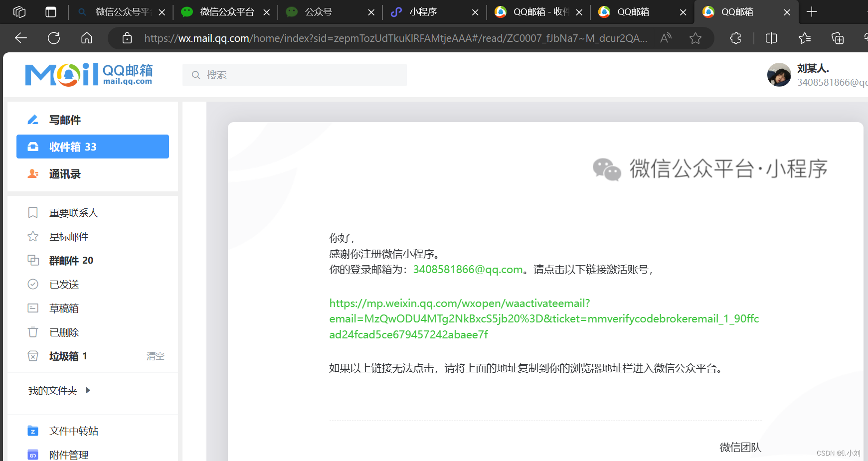The width and height of the screenshot is (868, 461).
Task: Switch to 微信公众号平台 first tab
Action: pyautogui.click(x=120, y=12)
